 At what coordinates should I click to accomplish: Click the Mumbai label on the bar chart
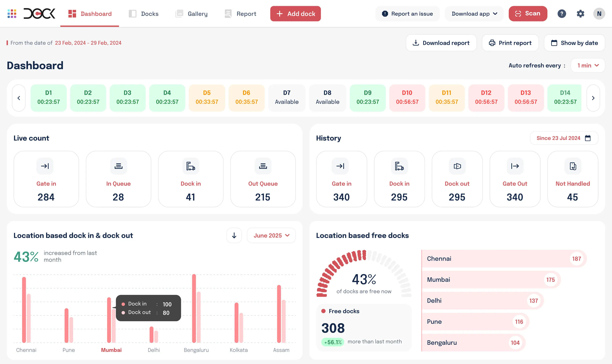[111, 350]
